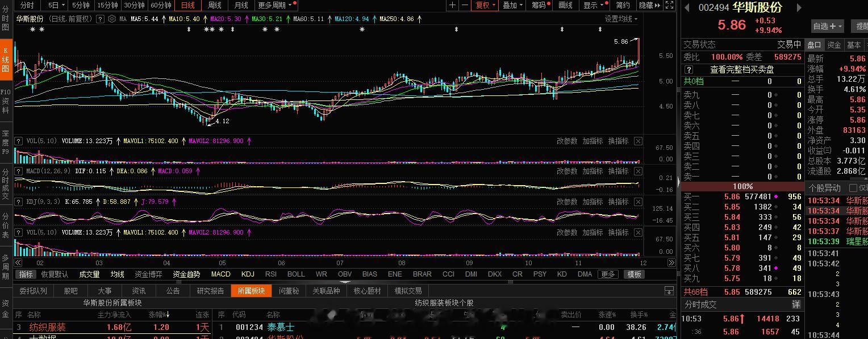
Task: Zoom in chart with plus icon
Action: tap(452, 5)
